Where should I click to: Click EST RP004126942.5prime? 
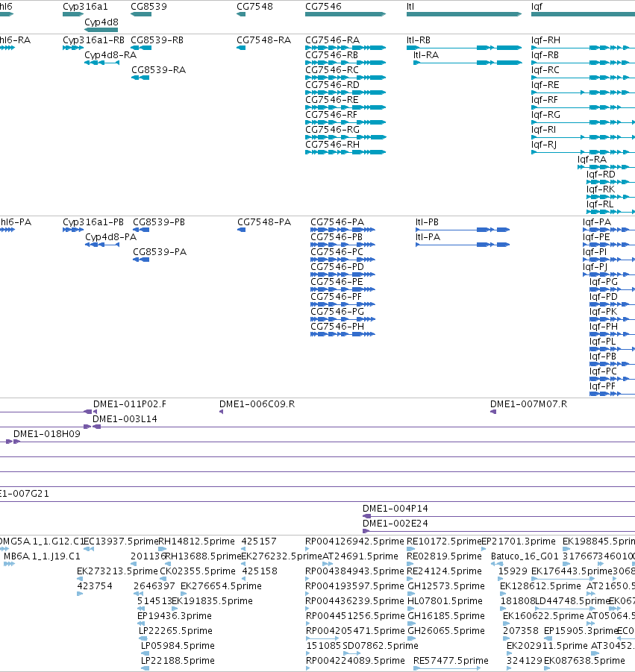pos(354,541)
